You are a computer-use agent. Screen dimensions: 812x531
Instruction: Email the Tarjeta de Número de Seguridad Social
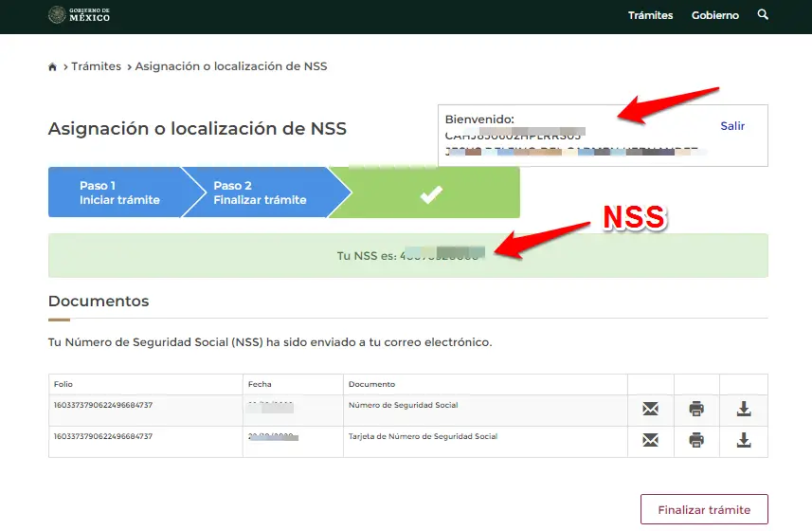tap(650, 440)
